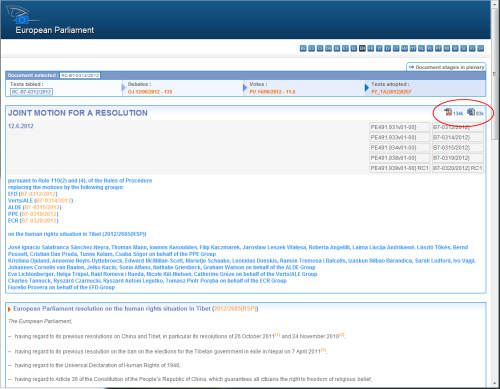Image resolution: width=500 pixels, height=389 pixels.
Task: Open footnote 3 after 7 April 2011
Action: [x=324, y=350]
